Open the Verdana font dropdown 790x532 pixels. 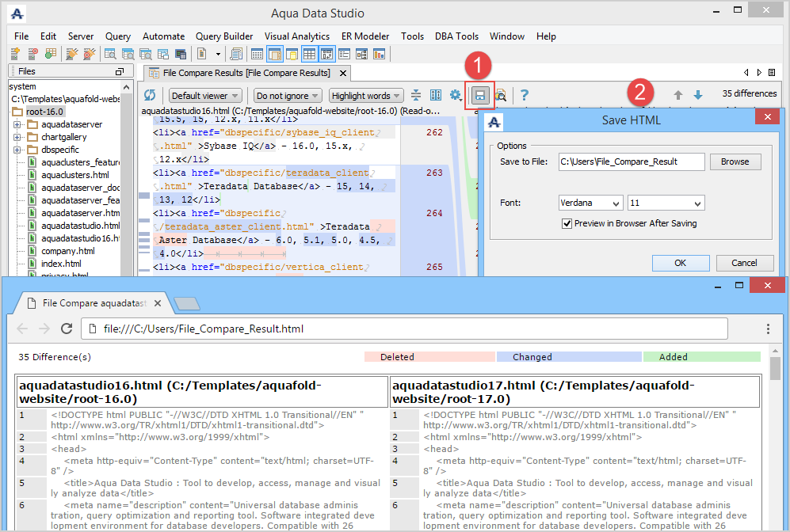pos(590,203)
